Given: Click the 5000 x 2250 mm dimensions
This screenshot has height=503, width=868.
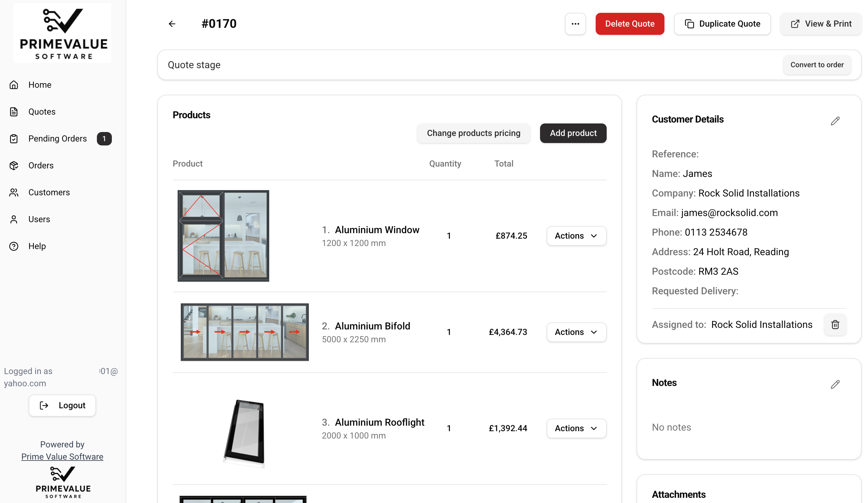Looking at the screenshot, I should click(354, 340).
